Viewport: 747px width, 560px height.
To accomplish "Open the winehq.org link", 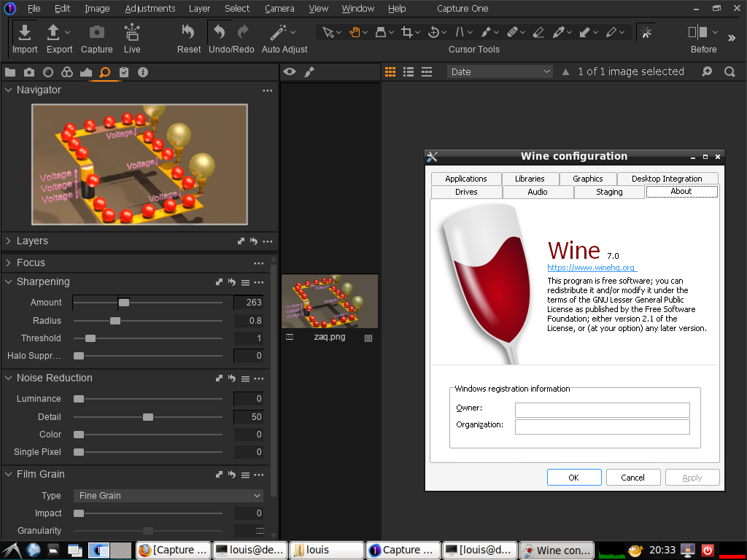I will (591, 268).
